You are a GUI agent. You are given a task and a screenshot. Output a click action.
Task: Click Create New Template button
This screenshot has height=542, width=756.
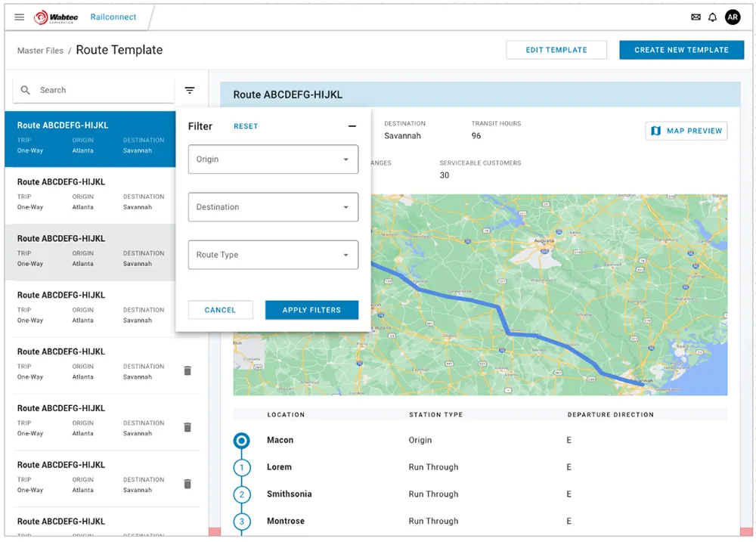(x=681, y=50)
